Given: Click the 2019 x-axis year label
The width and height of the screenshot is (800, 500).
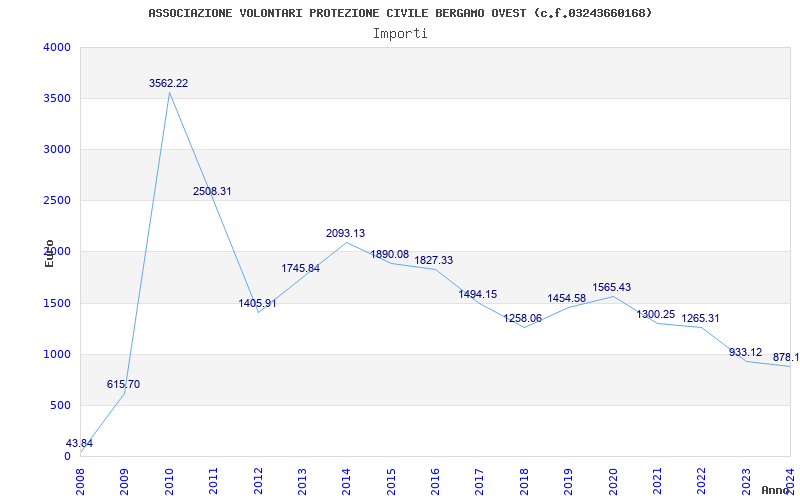Looking at the screenshot, I should pos(569,481).
